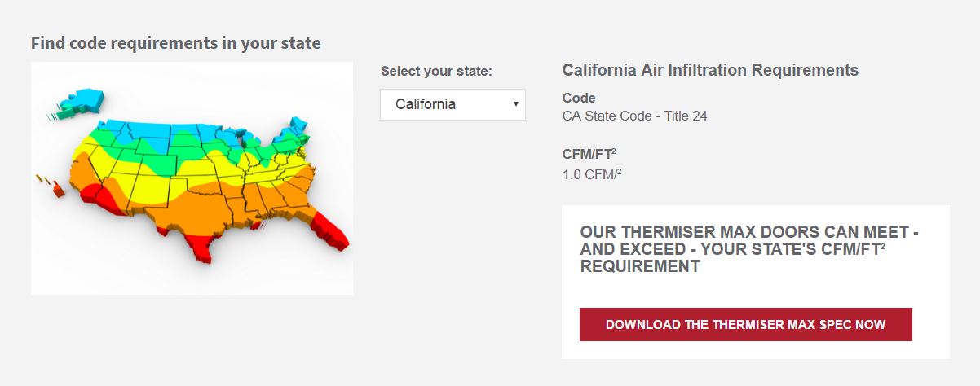The height and width of the screenshot is (386, 980).
Task: Select the red southern tip of Texas
Action: [x=198, y=248]
